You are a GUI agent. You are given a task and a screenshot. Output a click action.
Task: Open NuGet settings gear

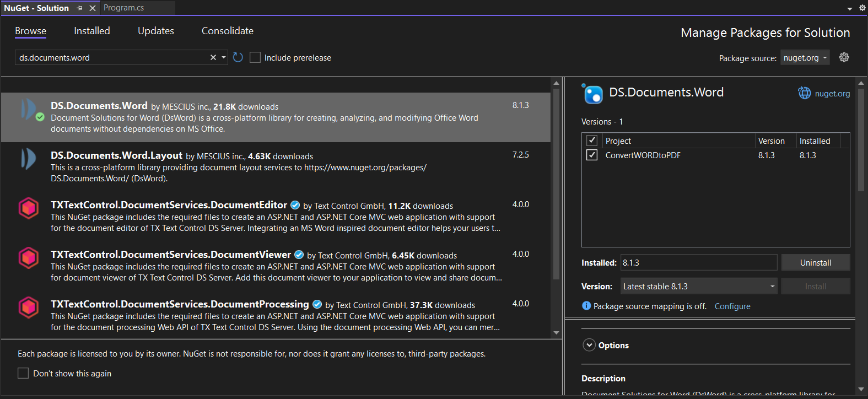point(844,57)
